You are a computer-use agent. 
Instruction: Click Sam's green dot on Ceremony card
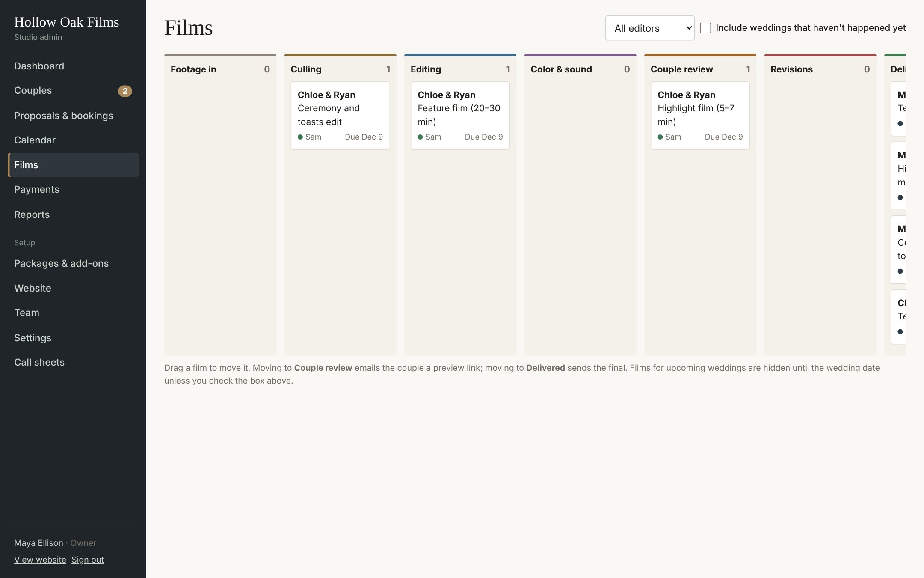tap(300, 137)
